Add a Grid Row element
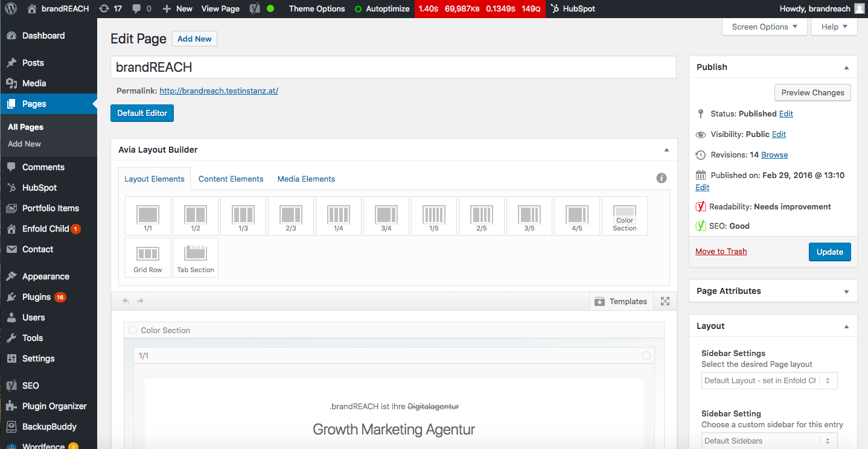The image size is (868, 449). point(148,258)
